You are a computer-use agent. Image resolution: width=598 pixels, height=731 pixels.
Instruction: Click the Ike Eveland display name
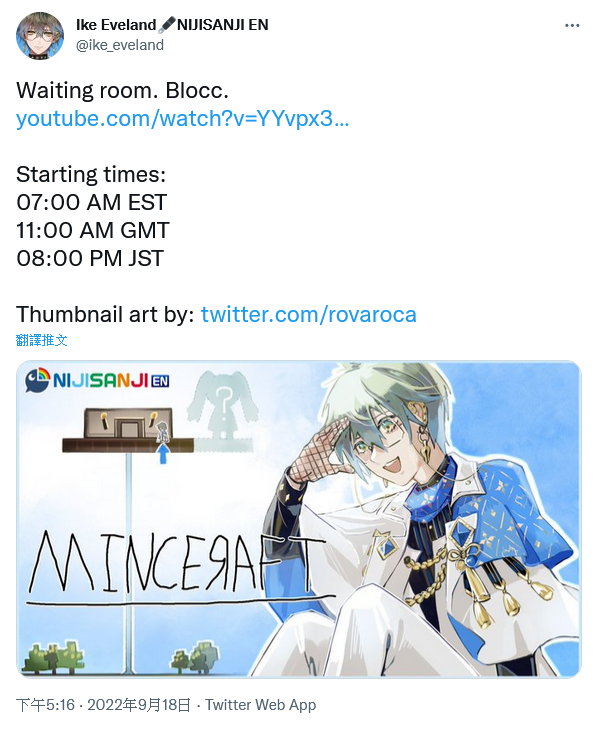116,25
